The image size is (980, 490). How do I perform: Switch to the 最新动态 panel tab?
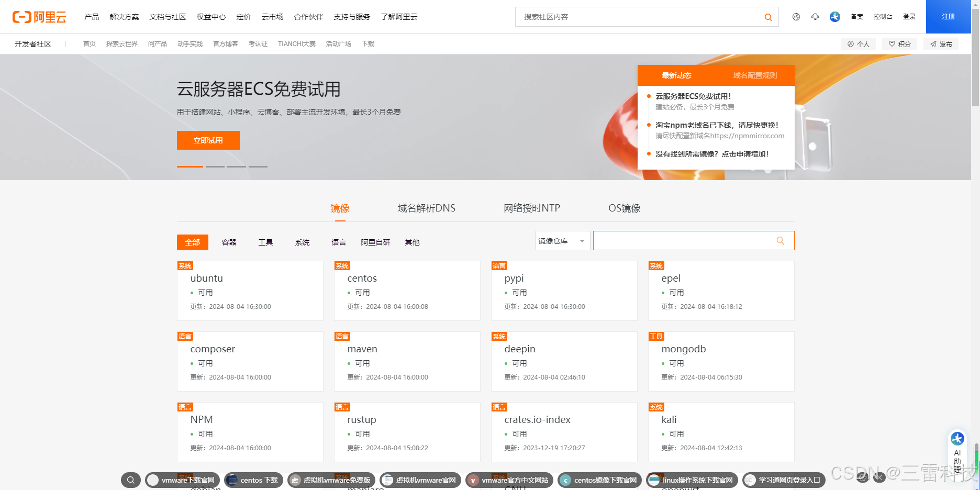pyautogui.click(x=676, y=75)
